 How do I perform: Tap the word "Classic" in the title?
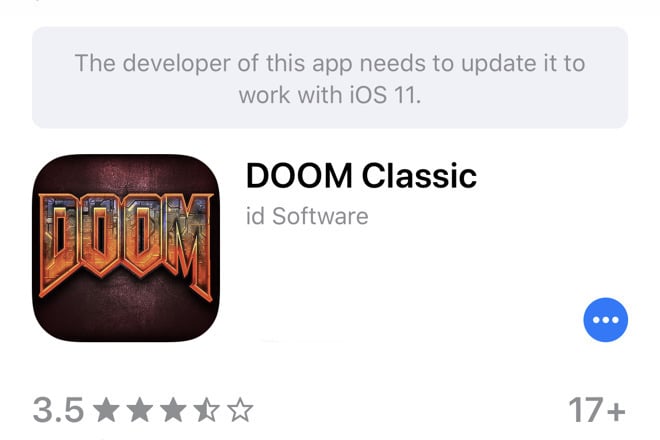pyautogui.click(x=419, y=176)
